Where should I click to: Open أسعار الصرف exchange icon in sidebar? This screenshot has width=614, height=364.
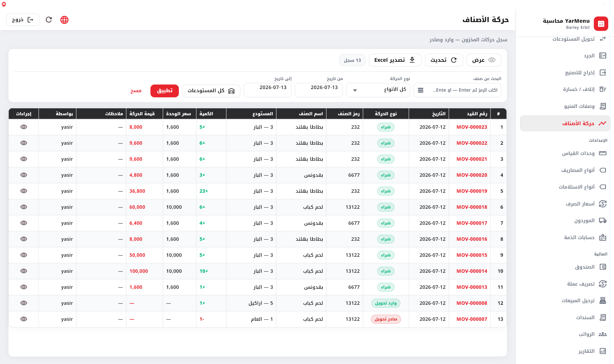[603, 204]
